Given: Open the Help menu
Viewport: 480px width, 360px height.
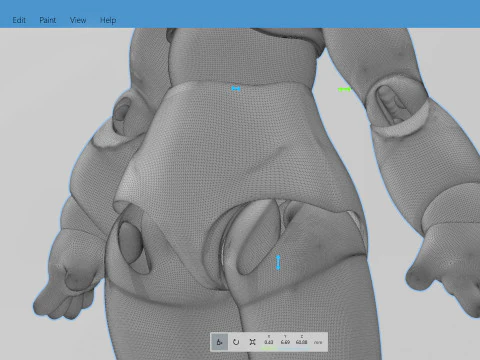Looking at the screenshot, I should click(108, 20).
